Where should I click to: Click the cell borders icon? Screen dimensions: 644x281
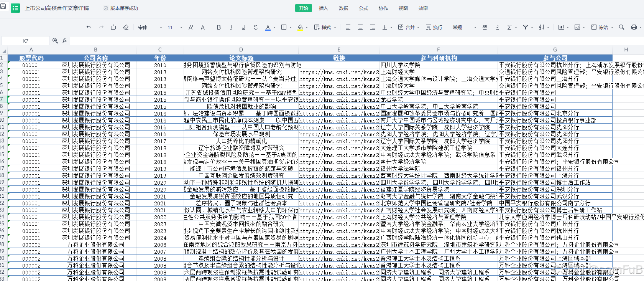coord(284,27)
